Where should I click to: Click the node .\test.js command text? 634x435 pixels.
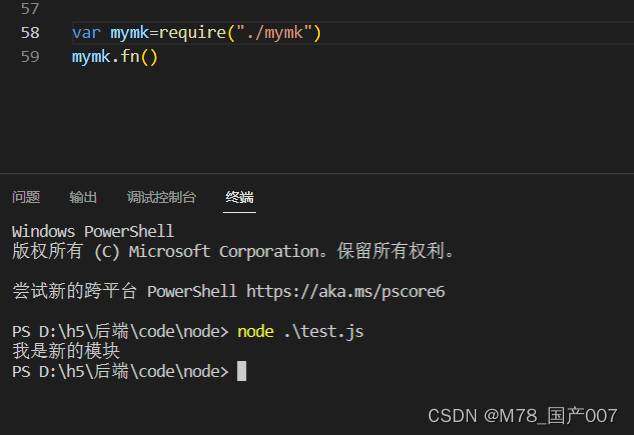click(x=300, y=332)
